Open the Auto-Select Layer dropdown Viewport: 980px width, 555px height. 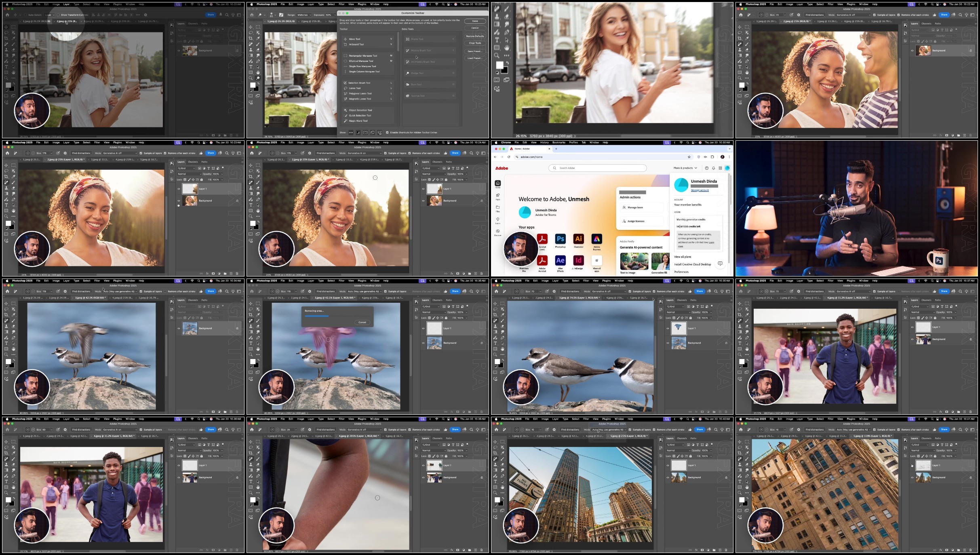click(50, 15)
